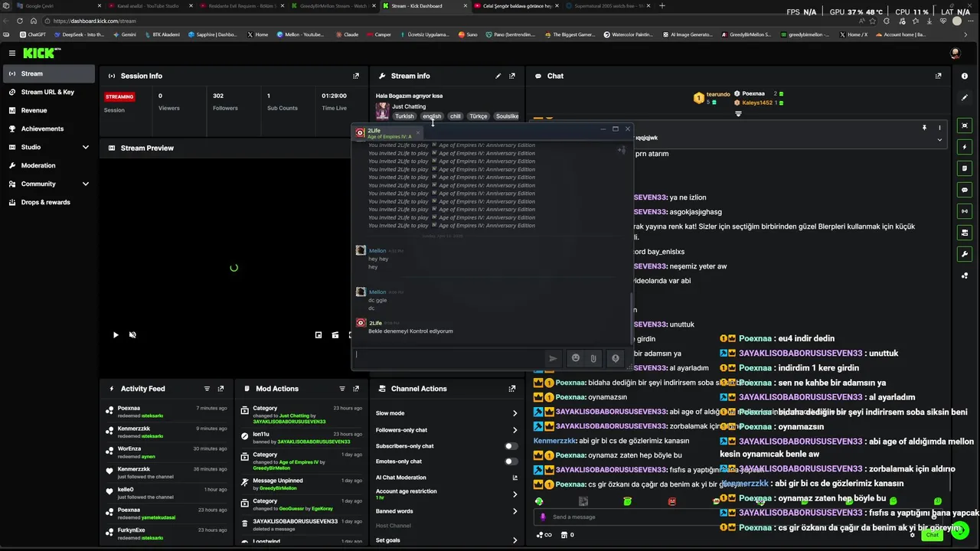Unmute the stream preview audio
Viewport: 980px width, 551px height.
[132, 334]
